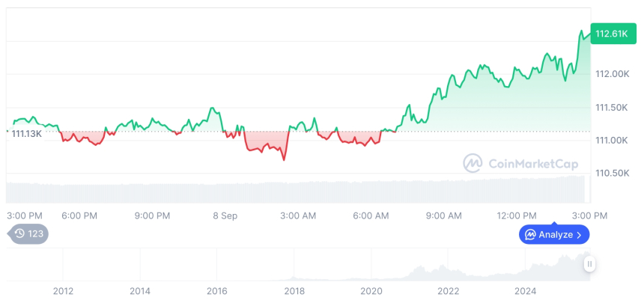The width and height of the screenshot is (644, 300).
Task: Click the chart icon inside Analyze button
Action: (530, 235)
